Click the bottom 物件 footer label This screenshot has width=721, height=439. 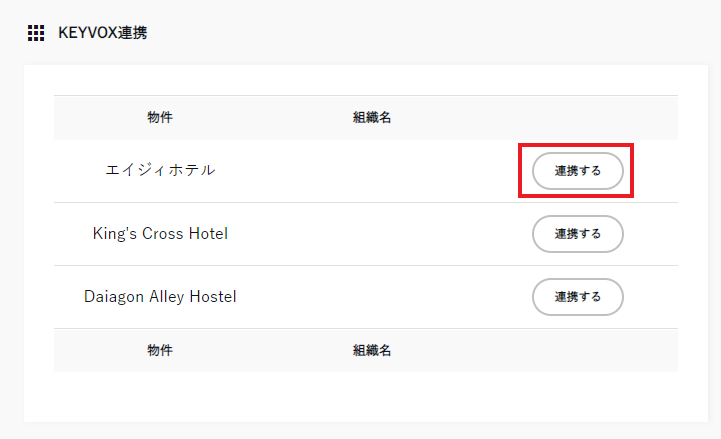click(x=160, y=350)
